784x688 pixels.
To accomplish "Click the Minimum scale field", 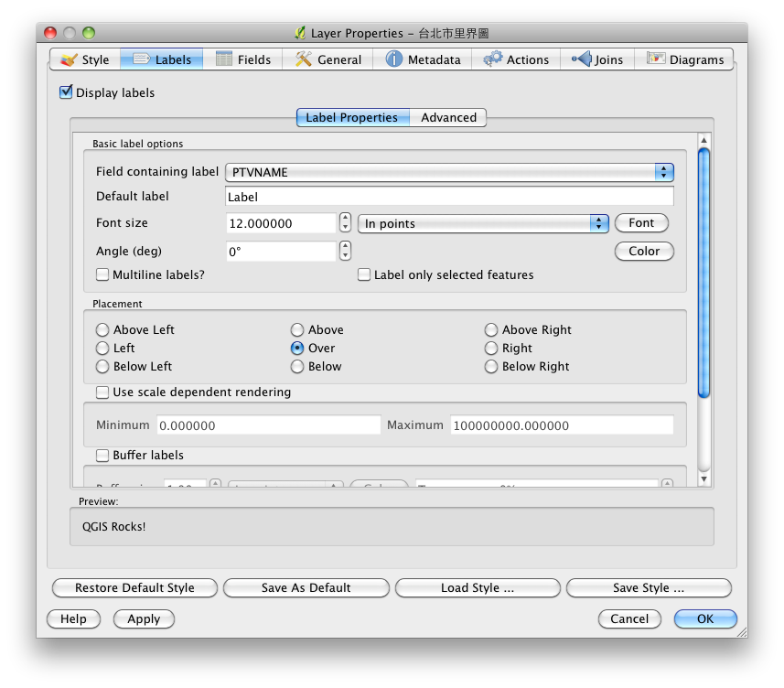I will tap(269, 425).
